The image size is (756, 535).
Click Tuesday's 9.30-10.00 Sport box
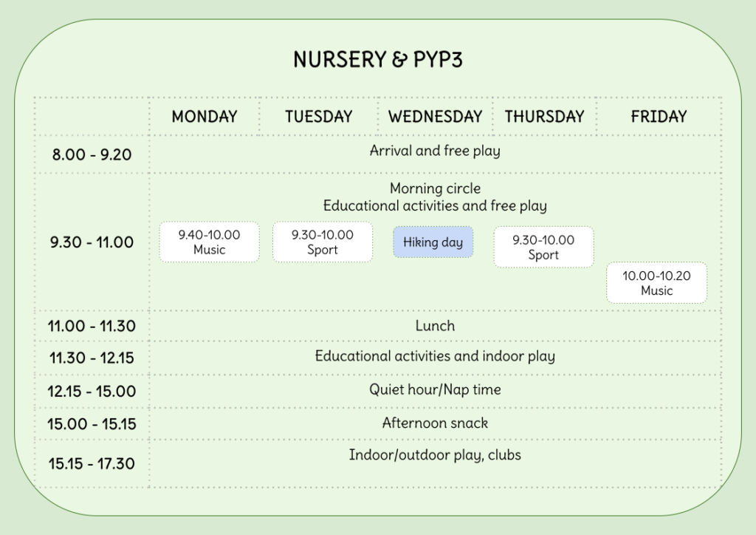point(322,242)
